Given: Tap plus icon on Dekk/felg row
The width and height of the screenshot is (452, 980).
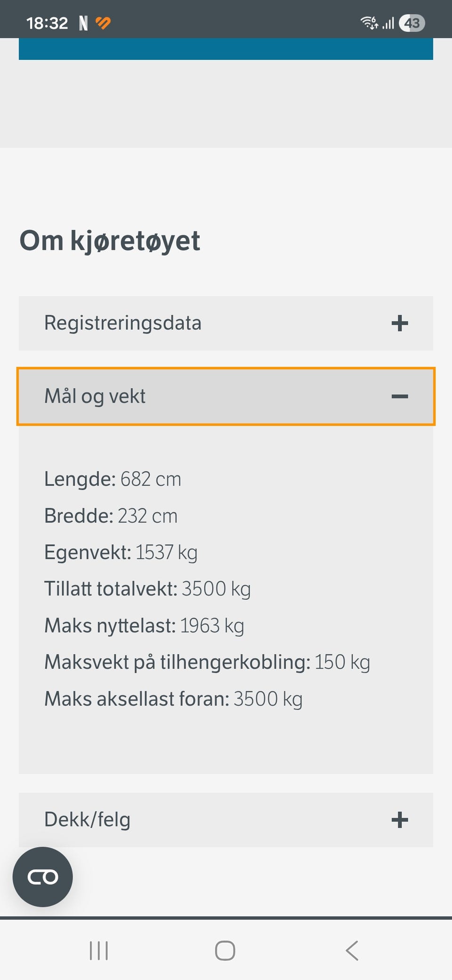Looking at the screenshot, I should [399, 820].
